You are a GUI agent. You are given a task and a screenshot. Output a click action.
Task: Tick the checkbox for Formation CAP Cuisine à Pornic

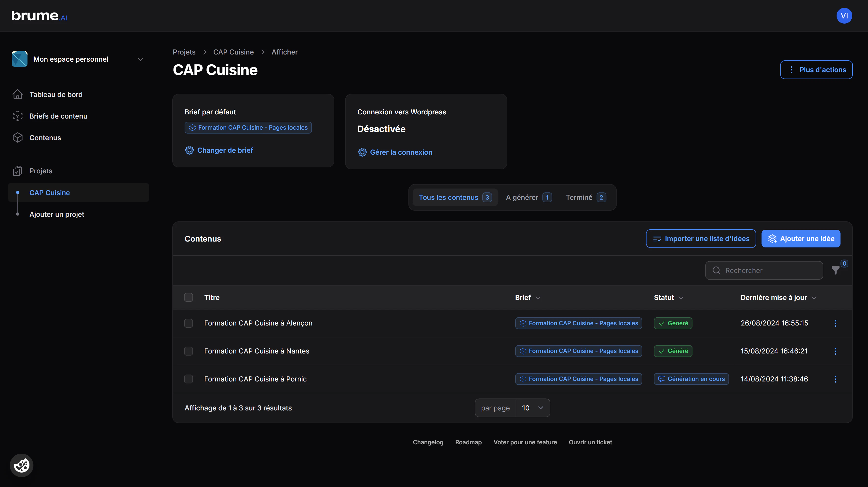point(189,379)
